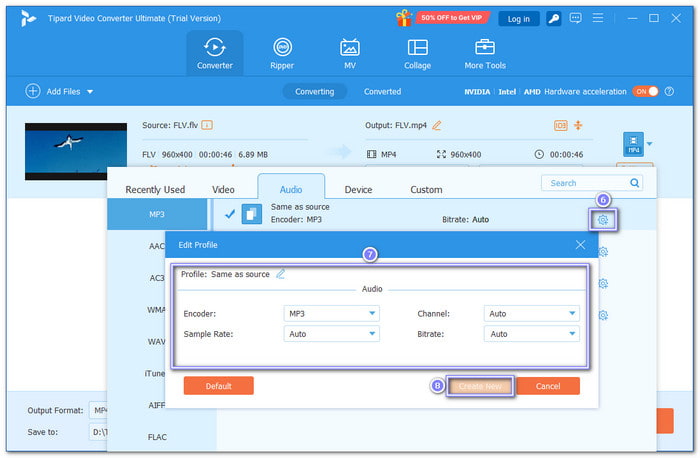This screenshot has height=458, width=700.
Task: Expand the Add Files dropdown arrow
Action: (x=90, y=92)
